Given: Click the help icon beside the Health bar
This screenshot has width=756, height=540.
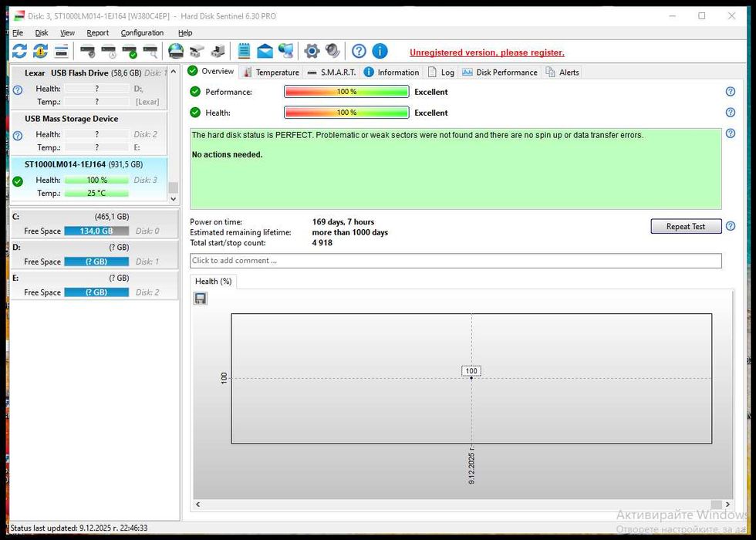Looking at the screenshot, I should [731, 113].
